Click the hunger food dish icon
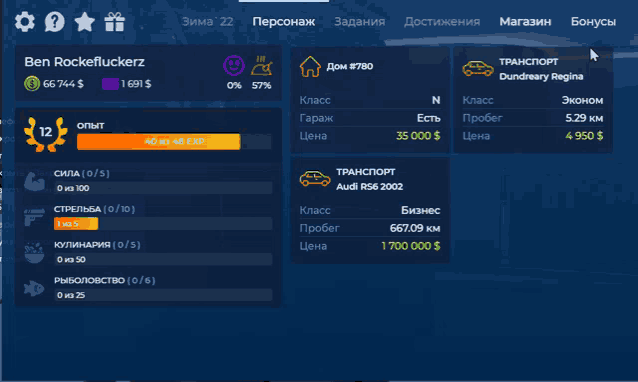This screenshot has width=638, height=382. [x=262, y=66]
